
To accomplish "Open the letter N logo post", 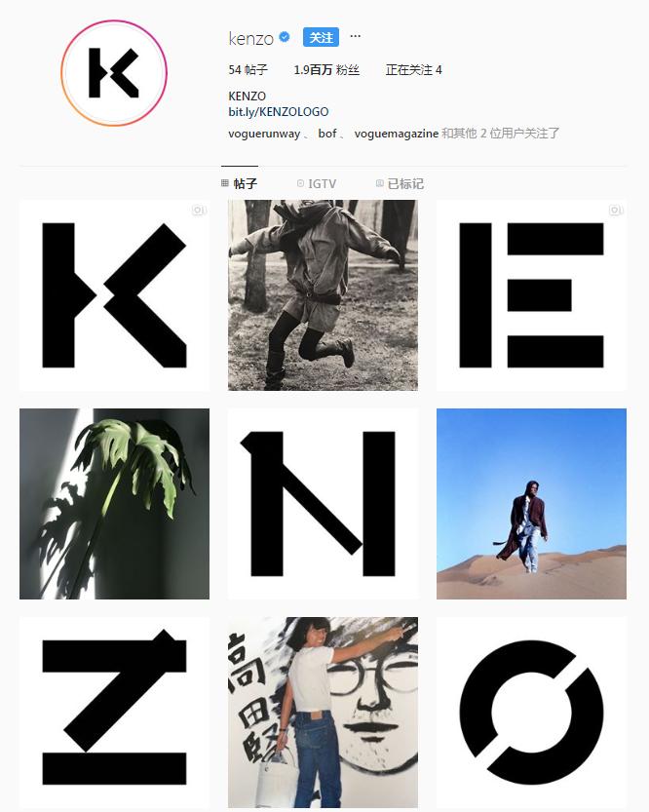I will click(323, 504).
